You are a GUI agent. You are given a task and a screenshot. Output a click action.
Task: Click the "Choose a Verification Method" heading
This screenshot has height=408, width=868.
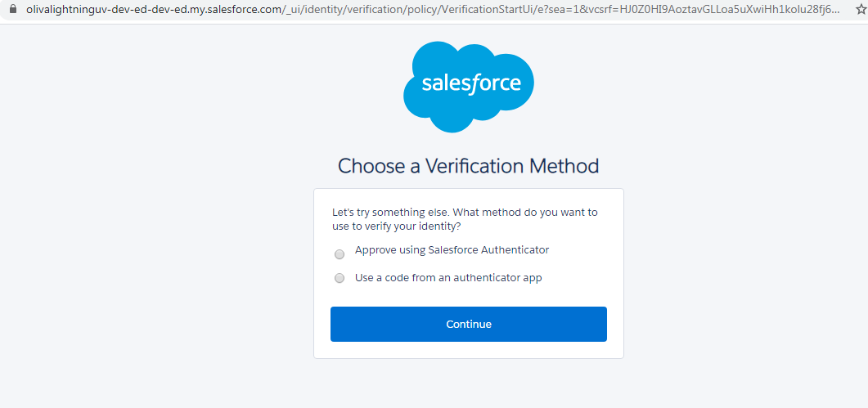pyautogui.click(x=468, y=166)
